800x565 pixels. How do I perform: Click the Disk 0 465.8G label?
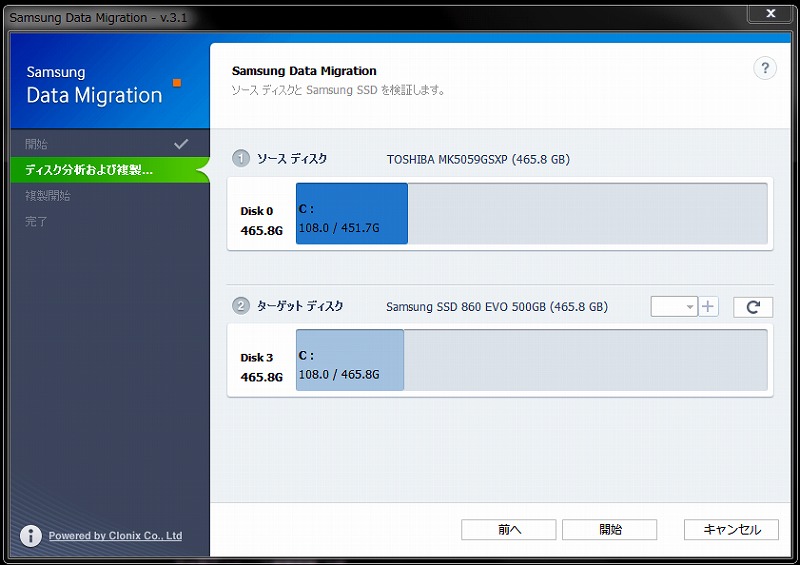(x=261, y=220)
